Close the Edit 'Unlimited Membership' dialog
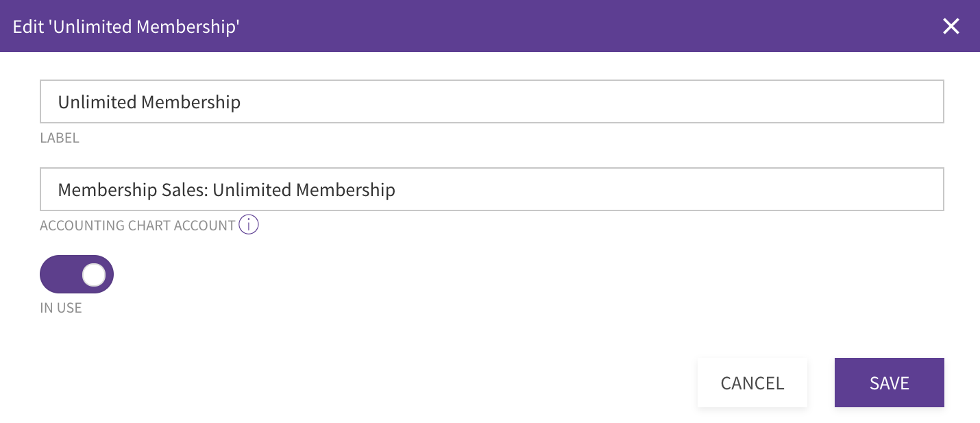 [951, 26]
